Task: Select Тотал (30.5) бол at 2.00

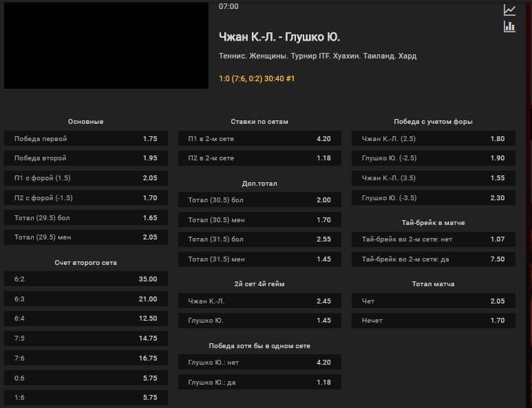Action: 259,200
